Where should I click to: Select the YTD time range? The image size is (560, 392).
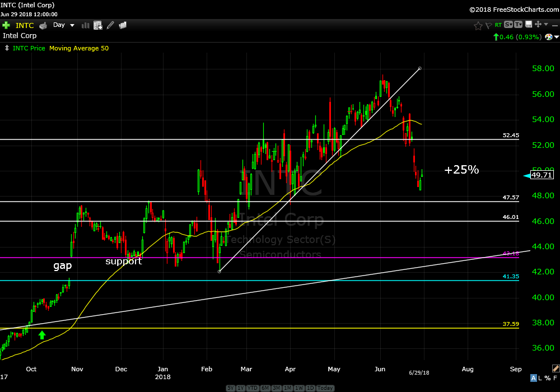coord(253,388)
